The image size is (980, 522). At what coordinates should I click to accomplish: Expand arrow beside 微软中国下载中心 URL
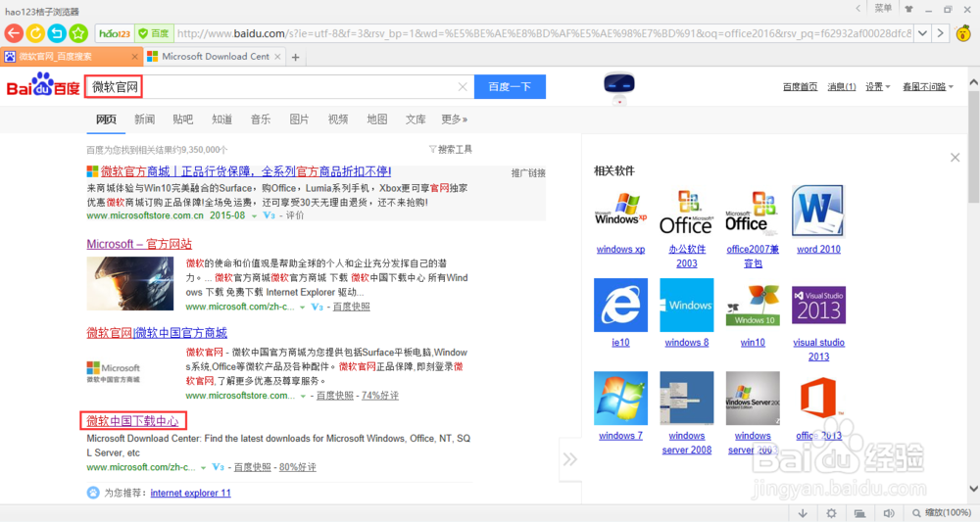tap(203, 468)
